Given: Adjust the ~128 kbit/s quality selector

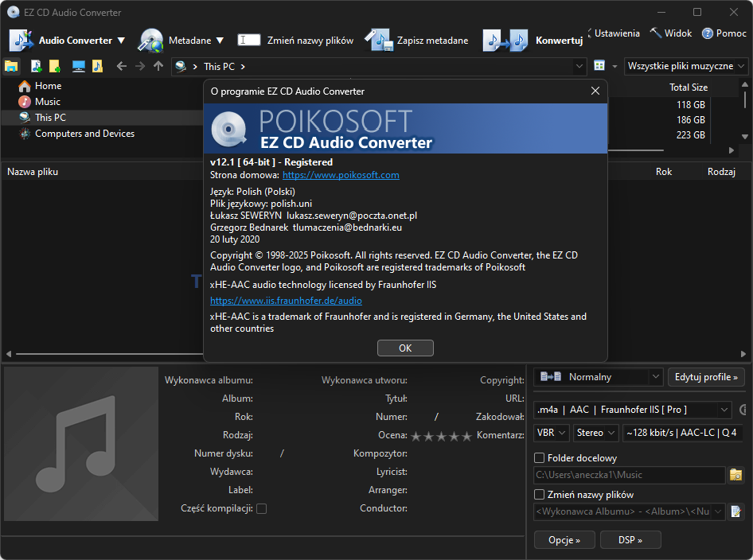Looking at the screenshot, I should pyautogui.click(x=682, y=433).
